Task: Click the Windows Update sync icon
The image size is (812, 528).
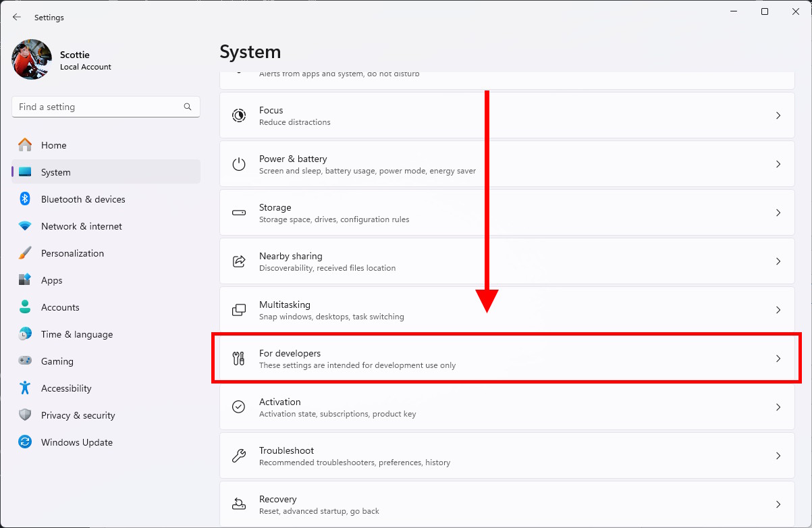Action: [25, 442]
